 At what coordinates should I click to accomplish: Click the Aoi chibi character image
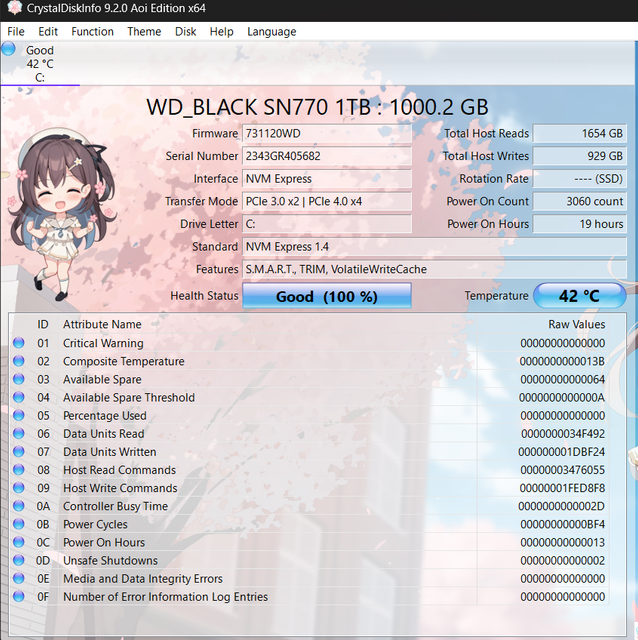[x=61, y=214]
